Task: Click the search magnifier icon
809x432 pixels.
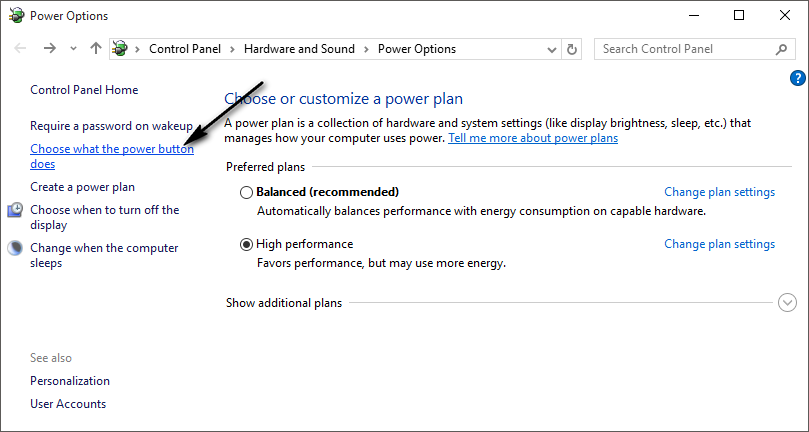Action: tap(782, 49)
